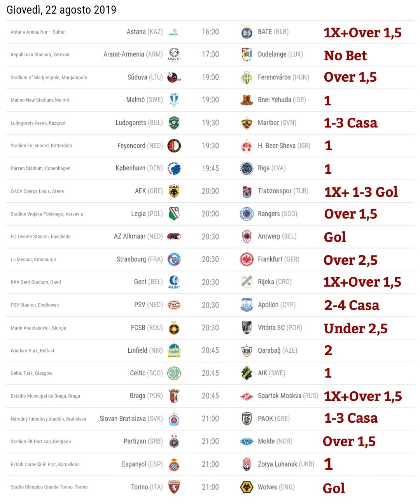
Task: Click the AEK club crest icon
Action: [174, 191]
